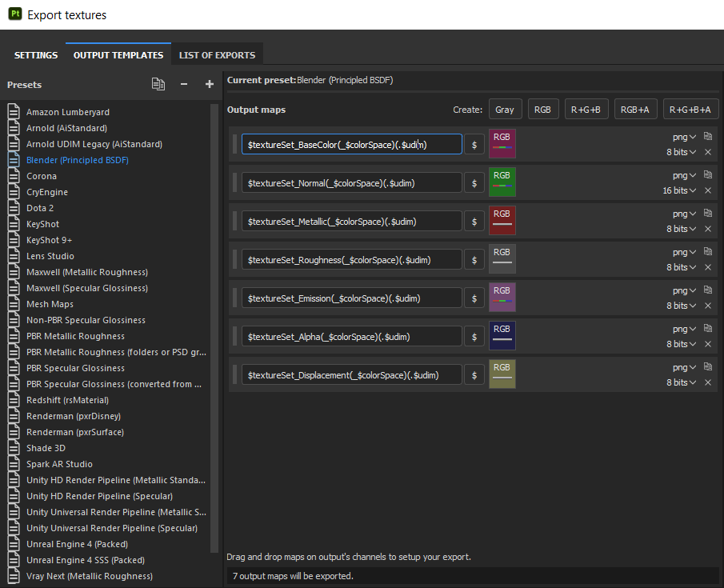
Task: Open the 16 bits depth dropdown for Normal
Action: coord(678,190)
